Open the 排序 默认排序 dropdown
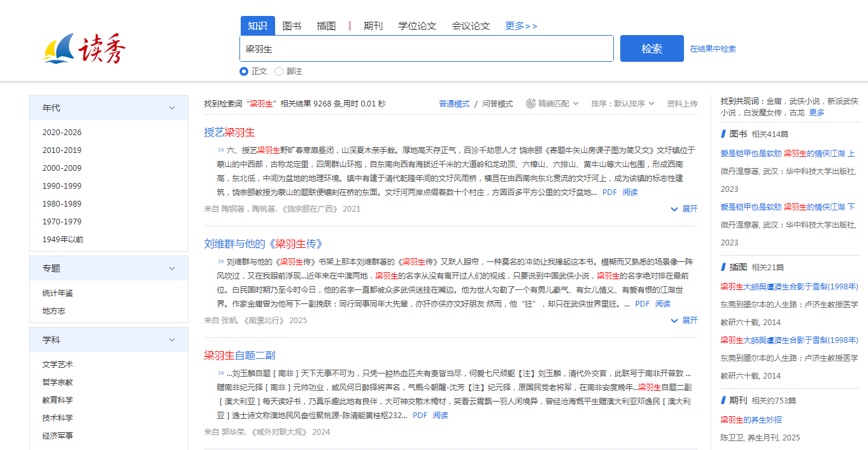 623,103
